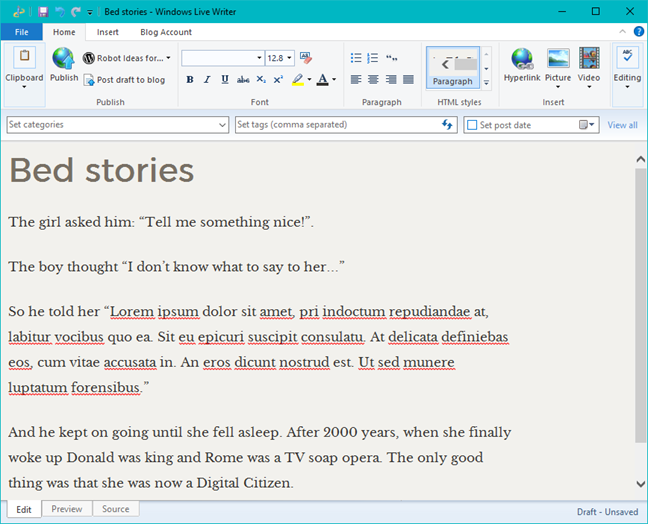Open the Picture dropdown arrow

(558, 87)
